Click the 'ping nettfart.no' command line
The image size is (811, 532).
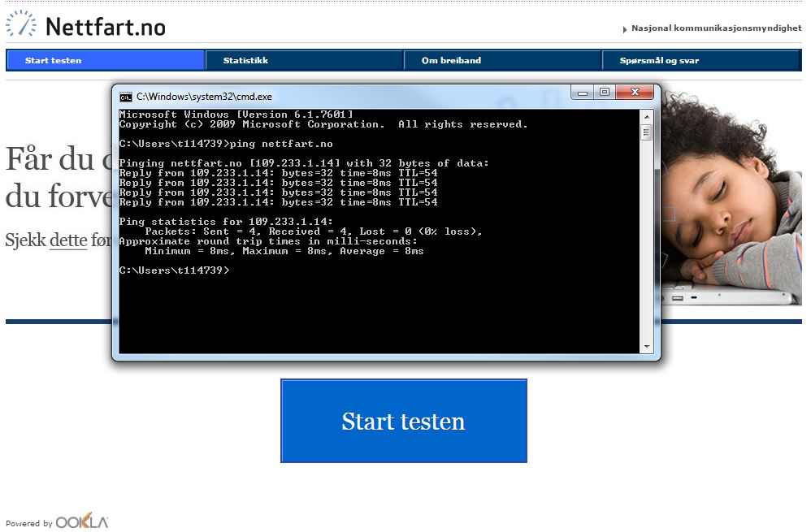226,144
